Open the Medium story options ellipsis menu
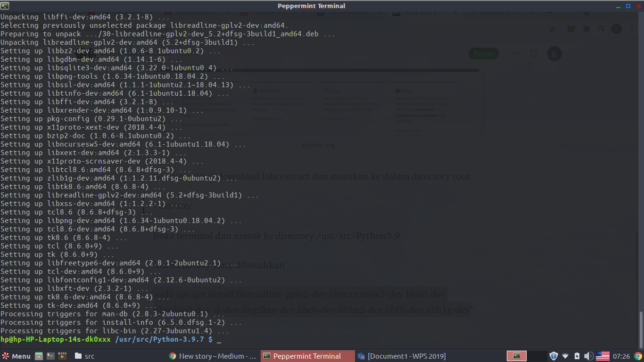This screenshot has width=644, height=362. (515, 53)
